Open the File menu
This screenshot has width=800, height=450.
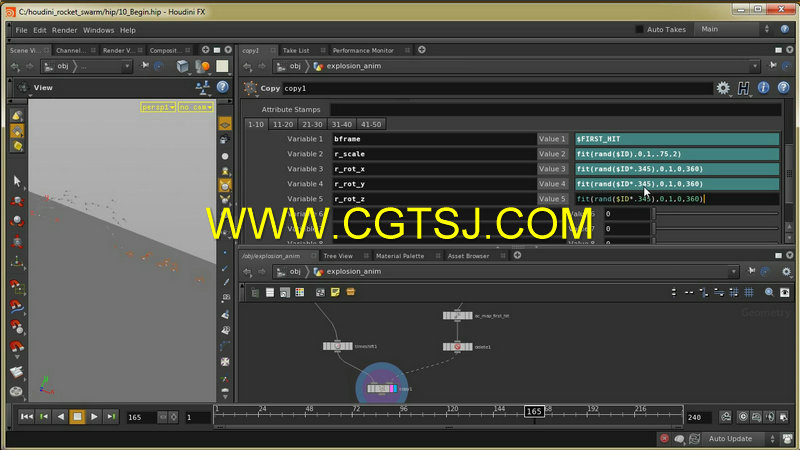pyautogui.click(x=21, y=30)
